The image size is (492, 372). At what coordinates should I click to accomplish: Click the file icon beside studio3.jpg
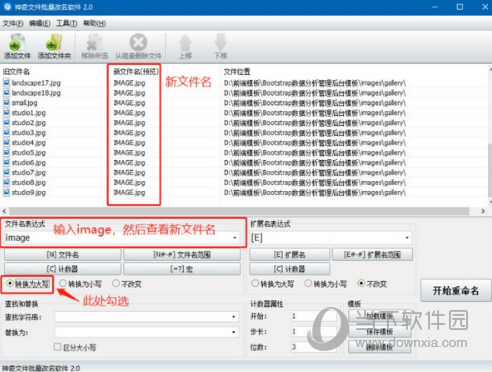[6, 132]
